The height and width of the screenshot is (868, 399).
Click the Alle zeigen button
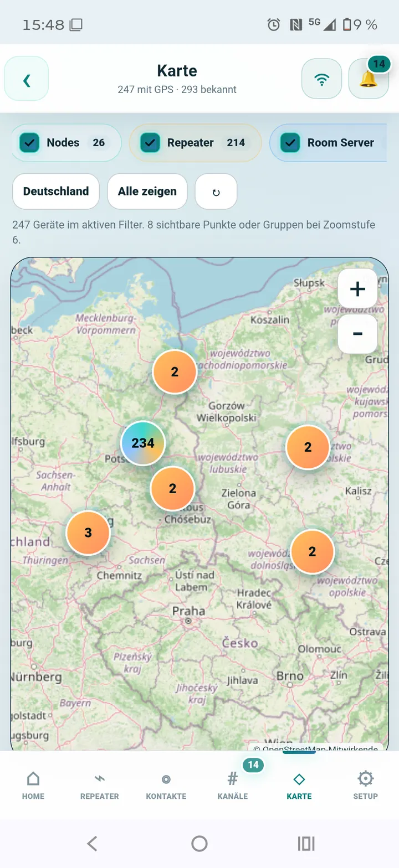coord(147,192)
